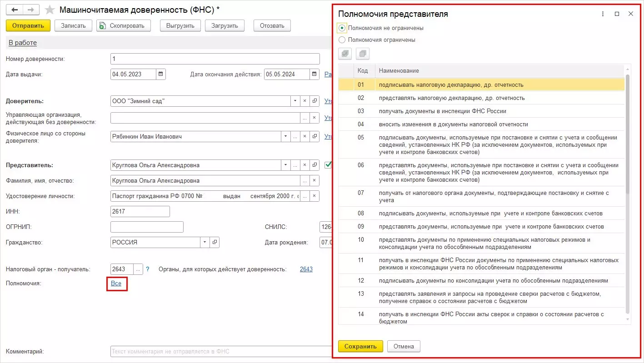The width and height of the screenshot is (644, 363).
Task: Open ellipsis chooser for Налоговый орган - получатель
Action: coord(138,269)
